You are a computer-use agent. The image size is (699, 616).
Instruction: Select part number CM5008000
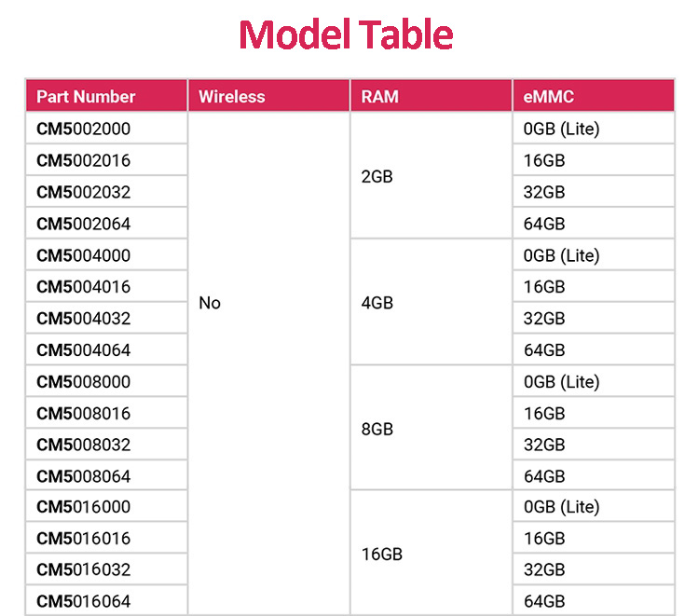pyautogui.click(x=84, y=382)
